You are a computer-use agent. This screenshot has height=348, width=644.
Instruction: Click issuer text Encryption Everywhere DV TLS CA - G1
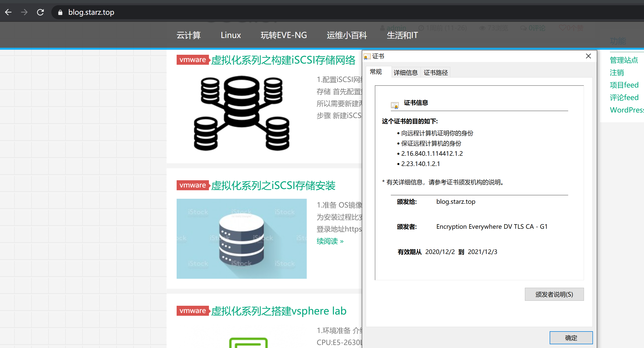(492, 226)
